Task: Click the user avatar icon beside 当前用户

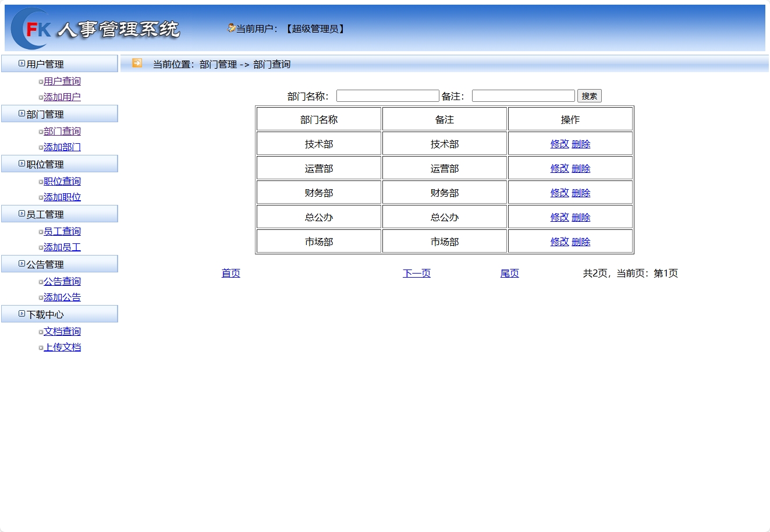Action: pyautogui.click(x=230, y=27)
